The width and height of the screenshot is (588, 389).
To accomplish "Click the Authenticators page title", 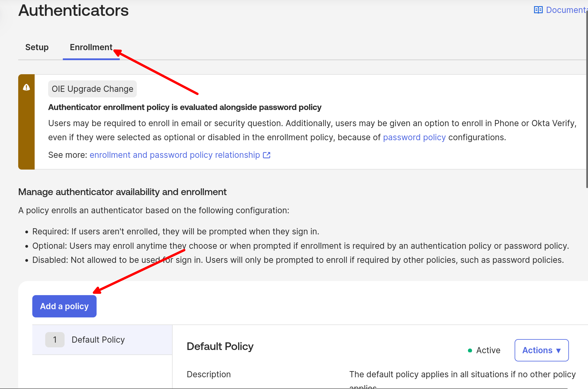I will tap(74, 10).
